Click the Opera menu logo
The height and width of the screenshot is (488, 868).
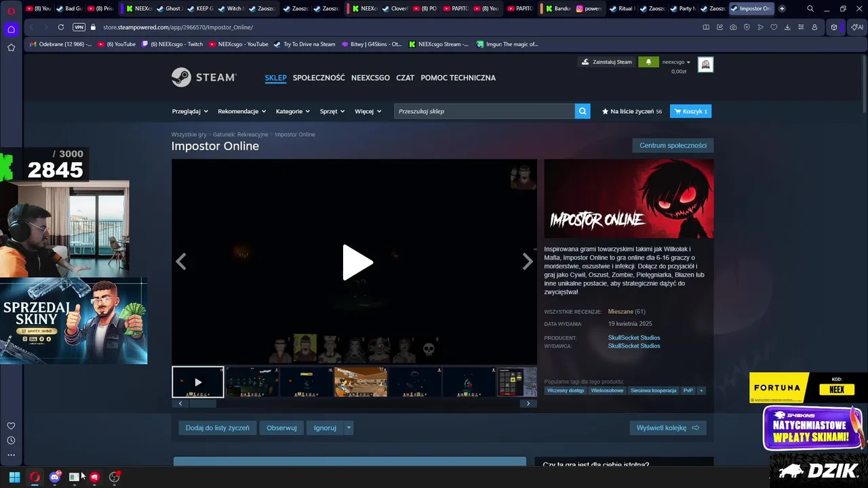tap(11, 9)
